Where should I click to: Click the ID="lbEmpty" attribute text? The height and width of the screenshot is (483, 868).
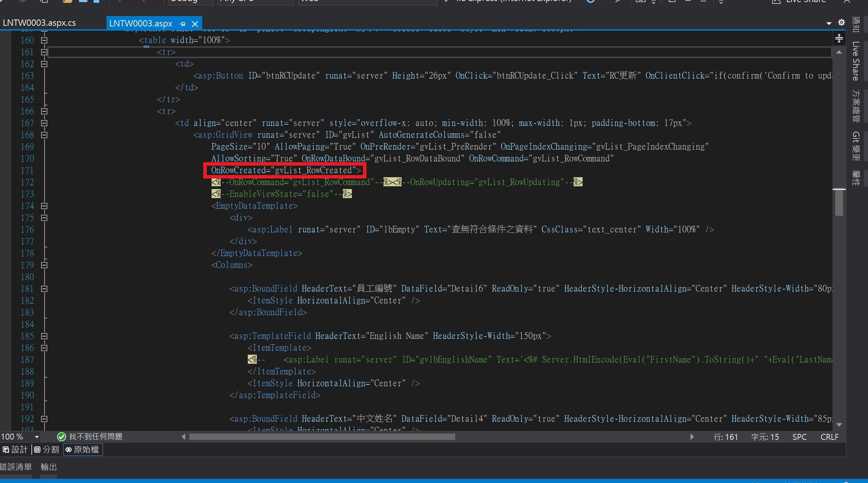(x=393, y=230)
